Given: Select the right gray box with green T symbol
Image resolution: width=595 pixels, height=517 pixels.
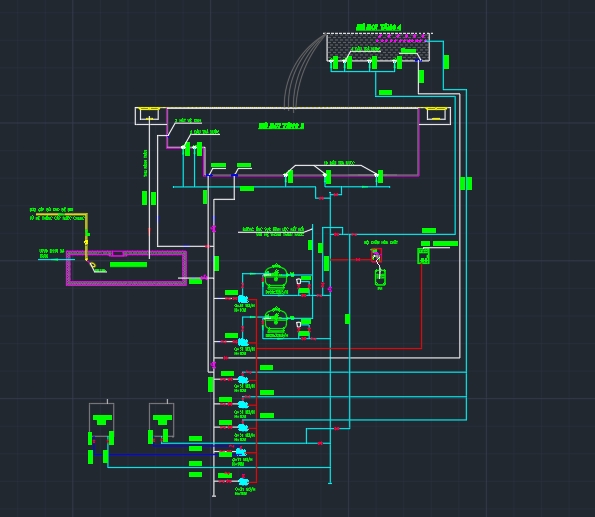Looking at the screenshot, I should [x=162, y=419].
